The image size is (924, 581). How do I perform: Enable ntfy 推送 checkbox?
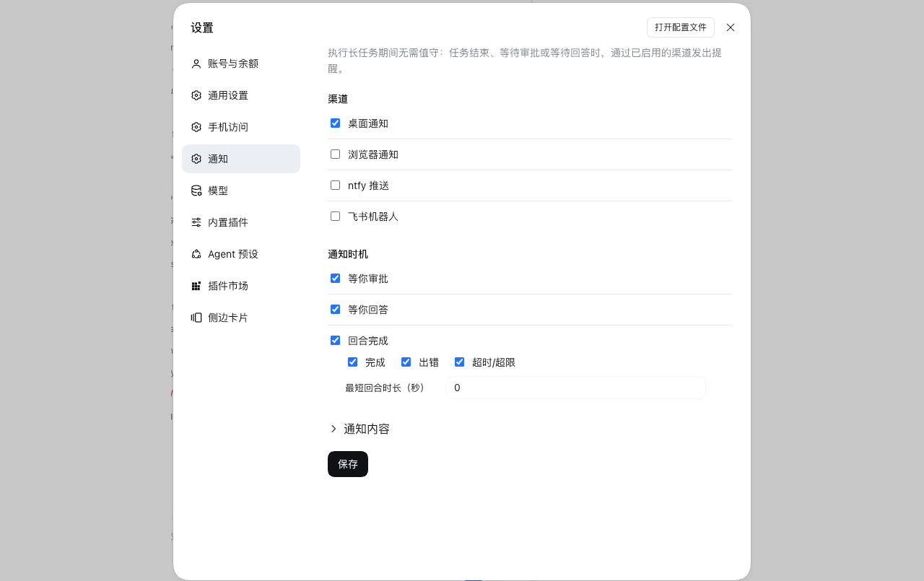pos(335,185)
